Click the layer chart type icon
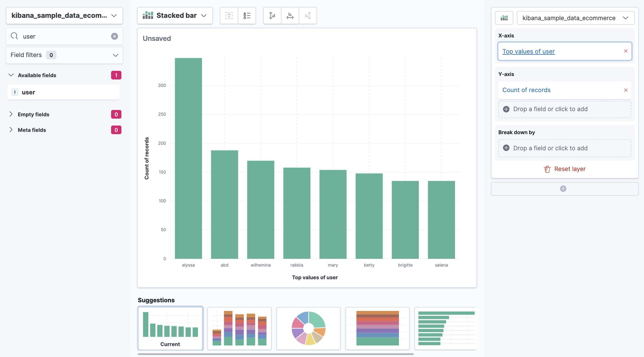Image resolution: width=644 pixels, height=357 pixels. point(504,18)
